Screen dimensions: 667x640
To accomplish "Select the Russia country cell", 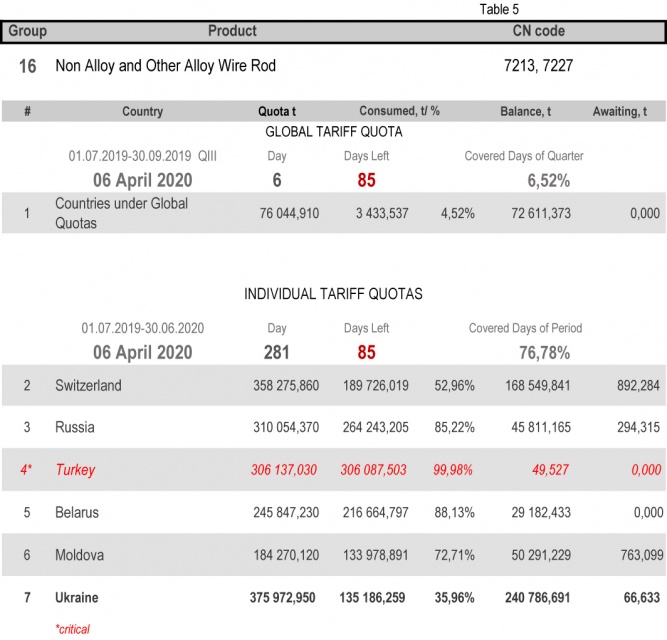I will (x=75, y=427).
